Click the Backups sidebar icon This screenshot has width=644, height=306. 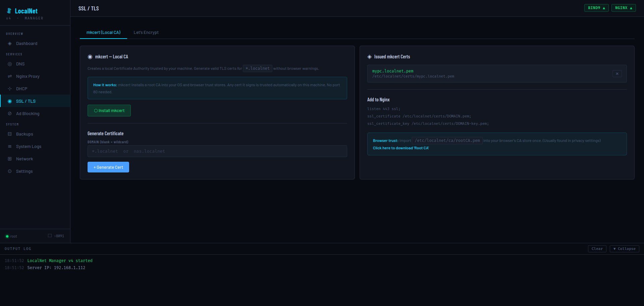(x=10, y=134)
